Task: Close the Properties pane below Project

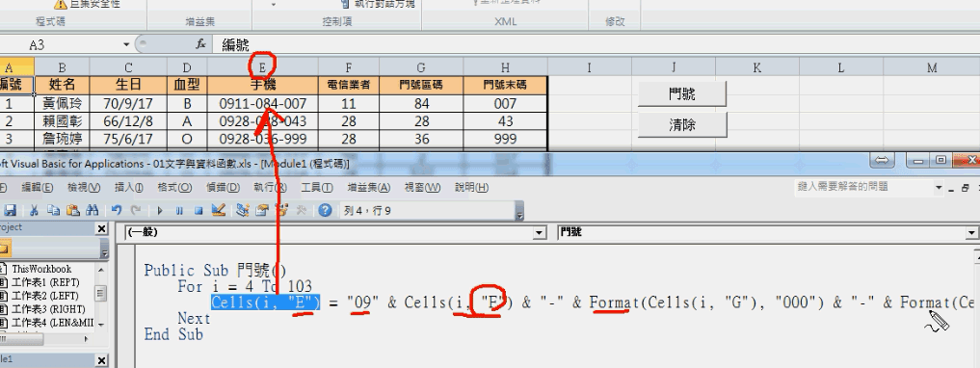Action: (x=101, y=360)
